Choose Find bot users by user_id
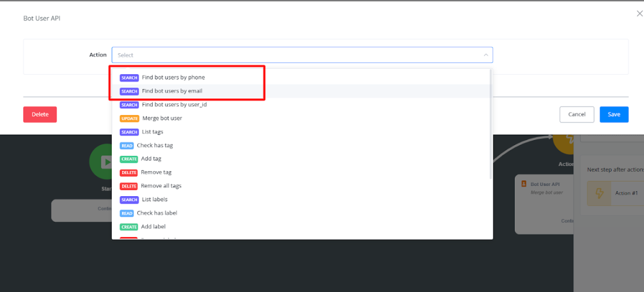 (x=174, y=105)
